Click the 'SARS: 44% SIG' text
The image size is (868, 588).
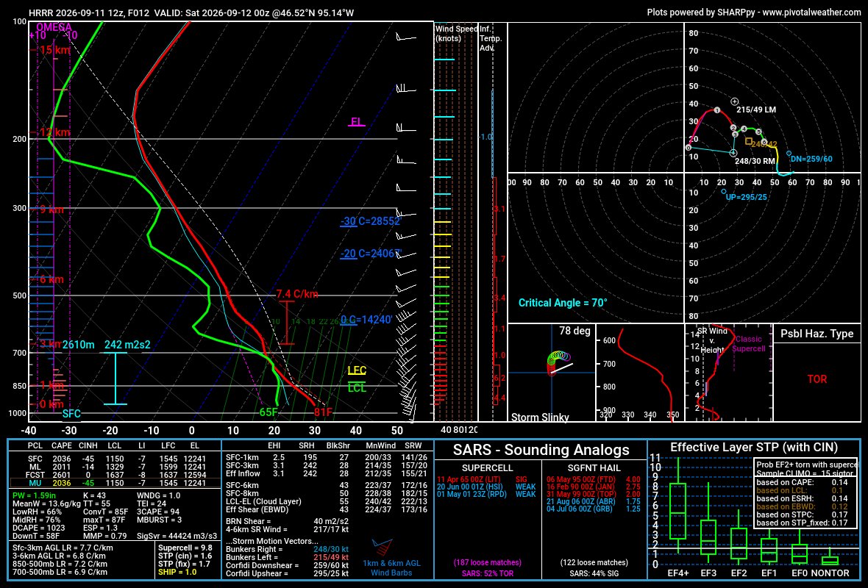coord(594,573)
